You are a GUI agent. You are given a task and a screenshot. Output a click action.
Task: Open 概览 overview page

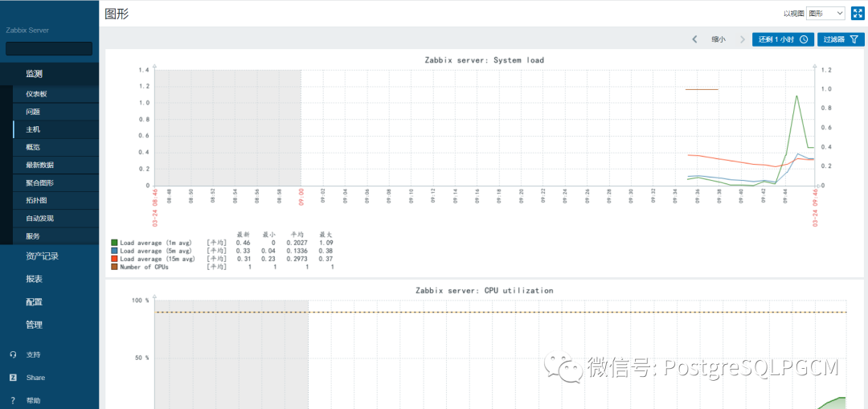[55, 147]
